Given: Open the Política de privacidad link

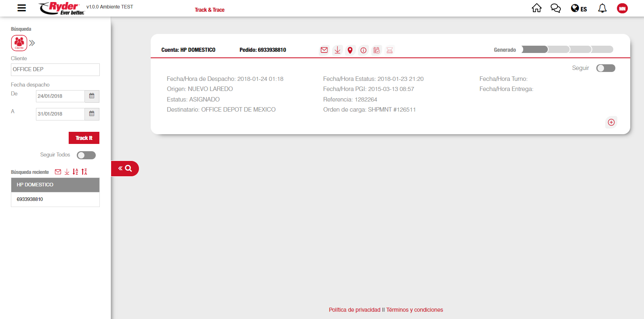Looking at the screenshot, I should click(x=354, y=310).
